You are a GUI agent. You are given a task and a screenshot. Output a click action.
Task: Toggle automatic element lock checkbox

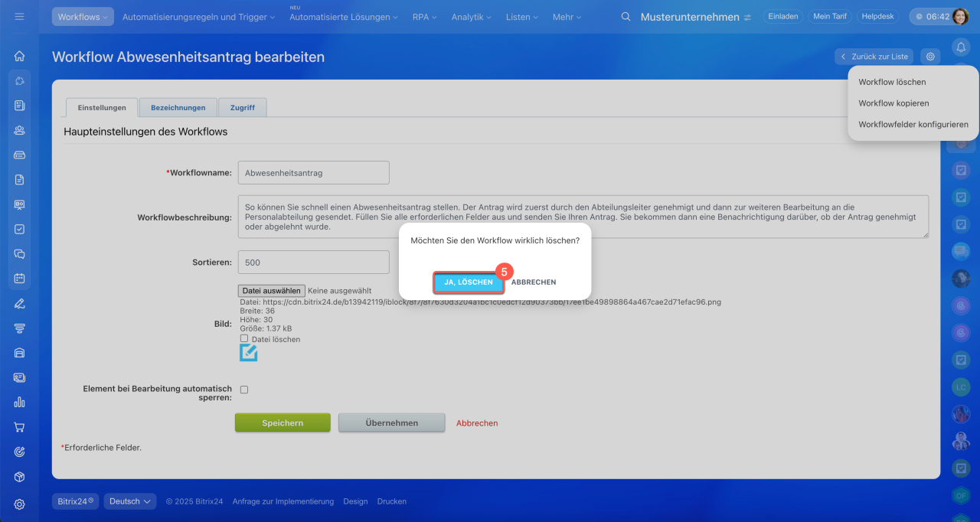coord(244,390)
